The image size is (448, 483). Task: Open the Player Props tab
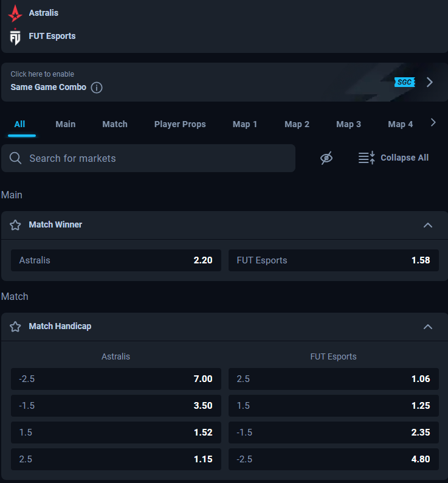pos(180,124)
